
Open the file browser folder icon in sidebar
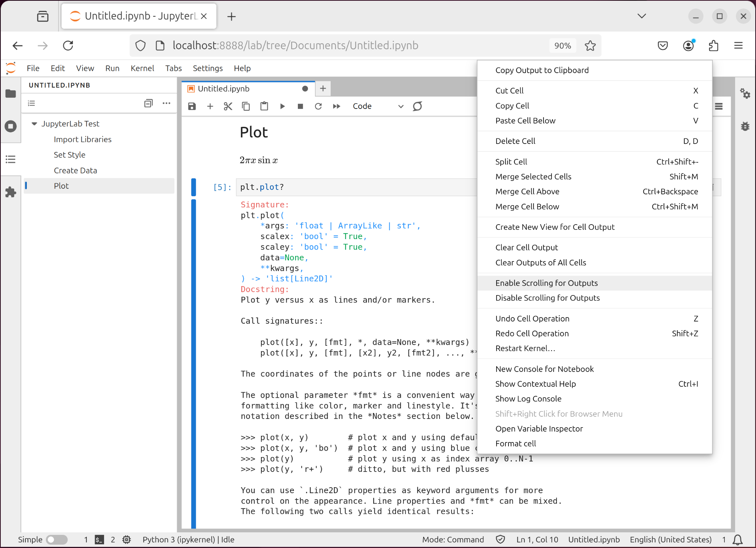click(x=10, y=93)
